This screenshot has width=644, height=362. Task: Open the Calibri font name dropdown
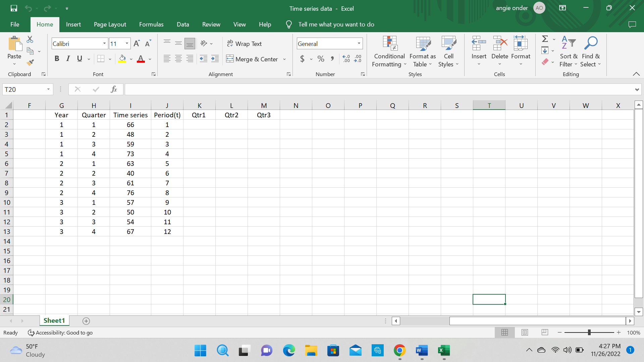tap(104, 44)
